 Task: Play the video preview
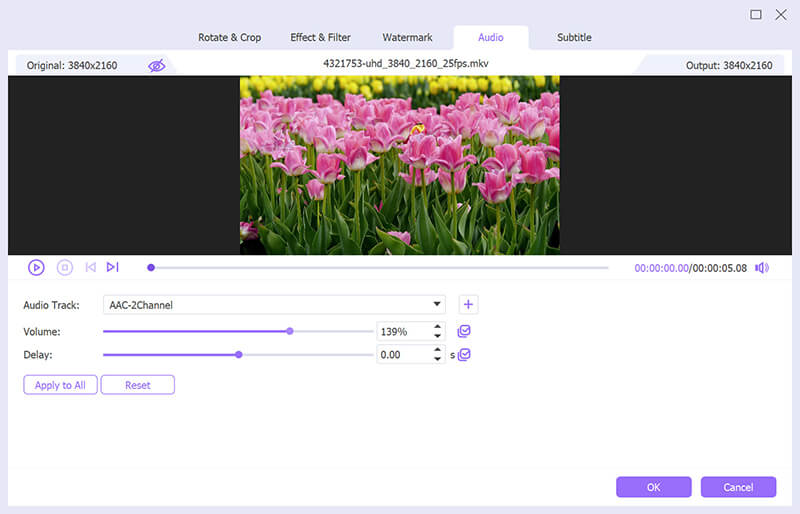tap(36, 267)
